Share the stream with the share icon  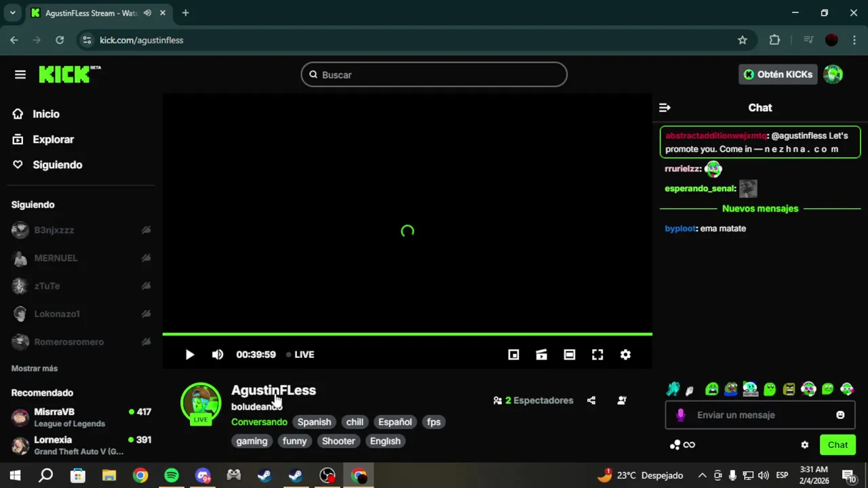[591, 401]
